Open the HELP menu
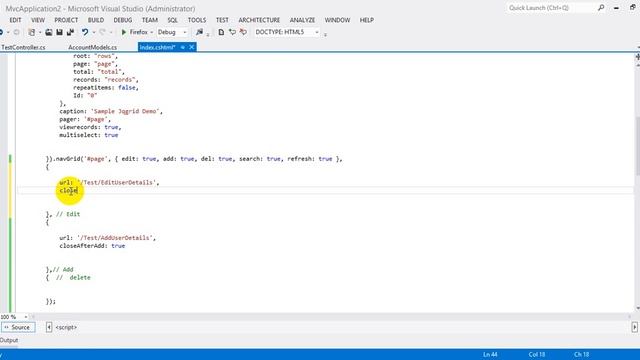The image size is (640, 360). 367,20
